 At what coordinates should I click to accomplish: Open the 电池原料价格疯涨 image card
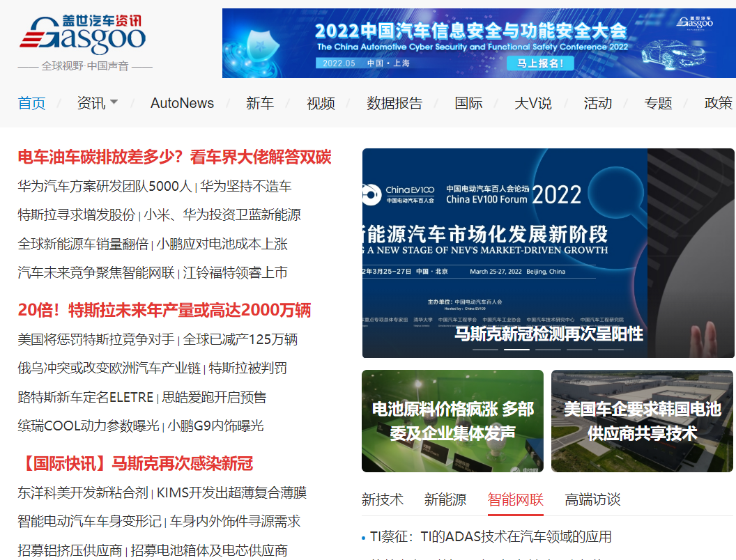452,421
